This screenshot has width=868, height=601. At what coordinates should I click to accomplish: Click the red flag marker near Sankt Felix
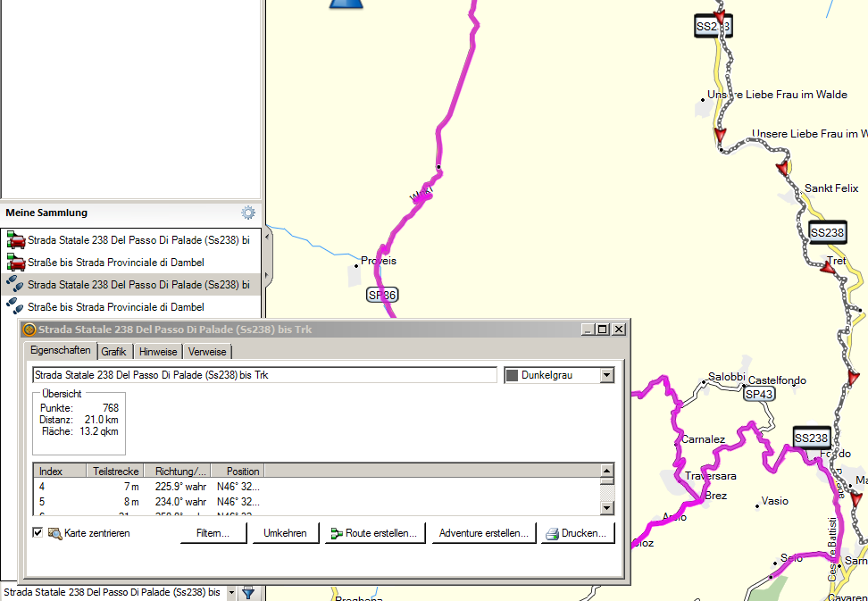tap(783, 169)
